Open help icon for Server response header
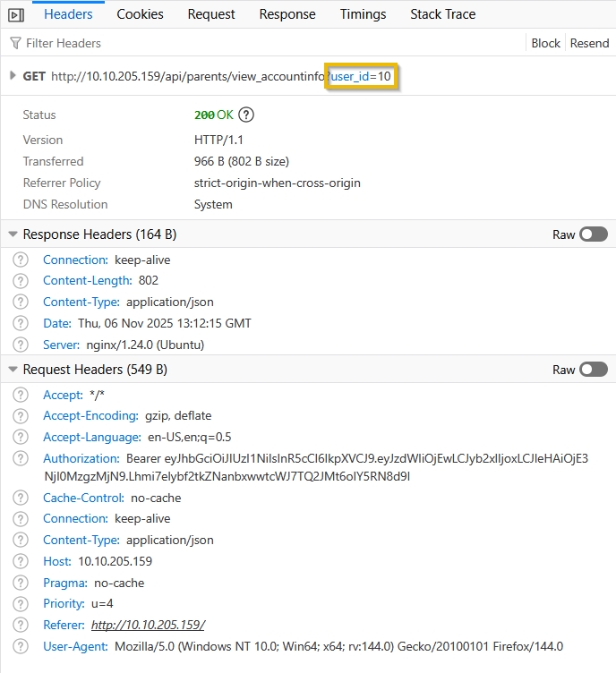616x673 pixels. click(21, 345)
